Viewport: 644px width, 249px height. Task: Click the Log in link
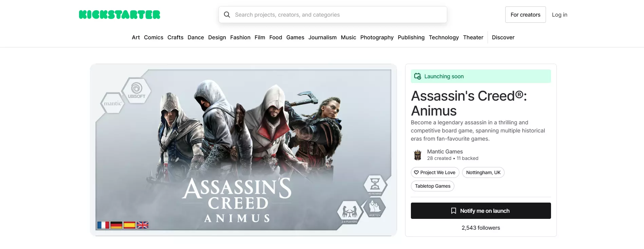(x=560, y=15)
